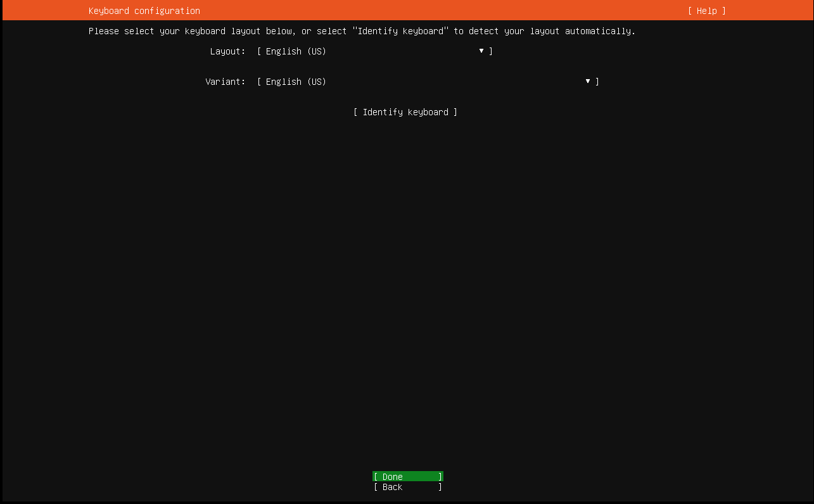Click the closing bracket of Layout field
This screenshot has width=814, height=504.
click(491, 51)
